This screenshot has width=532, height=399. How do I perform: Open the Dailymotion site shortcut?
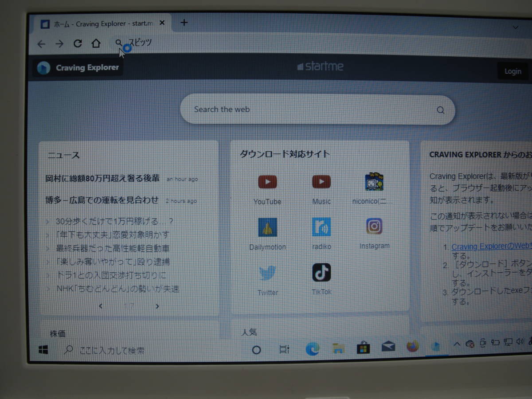tap(267, 234)
